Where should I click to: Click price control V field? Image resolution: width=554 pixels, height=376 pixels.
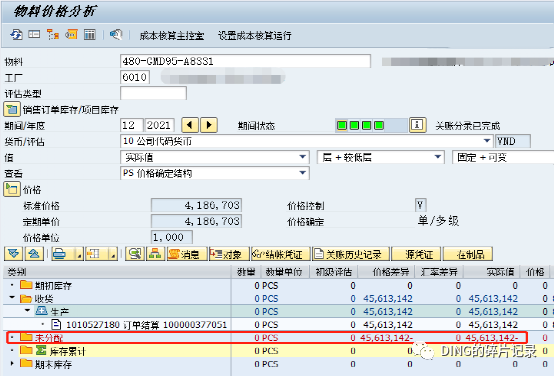coord(420,205)
